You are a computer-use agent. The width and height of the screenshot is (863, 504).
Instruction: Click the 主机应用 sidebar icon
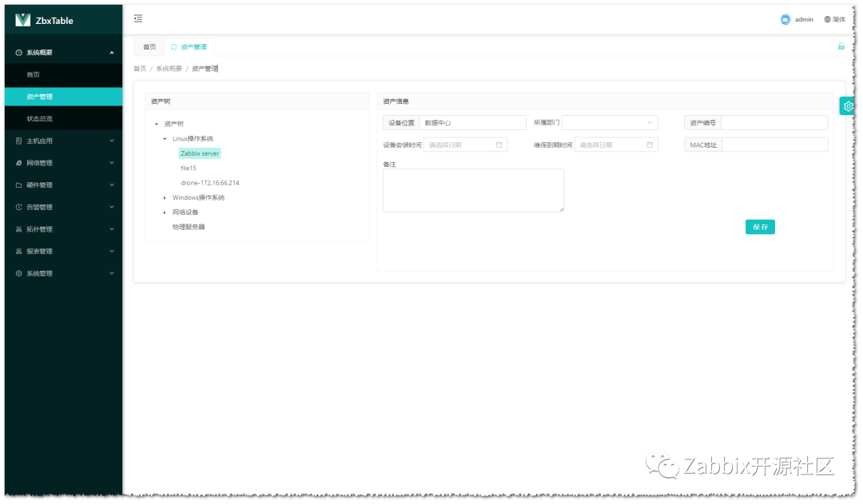tap(18, 141)
